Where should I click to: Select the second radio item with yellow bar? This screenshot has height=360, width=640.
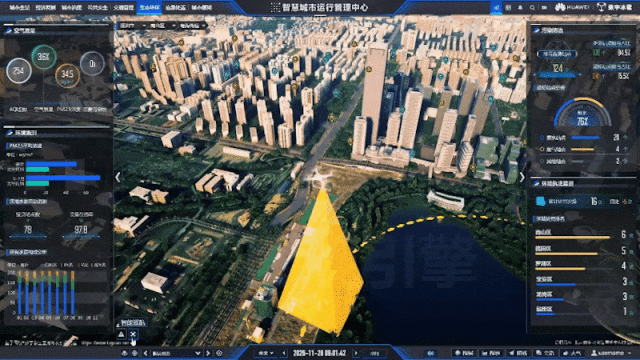[542, 149]
